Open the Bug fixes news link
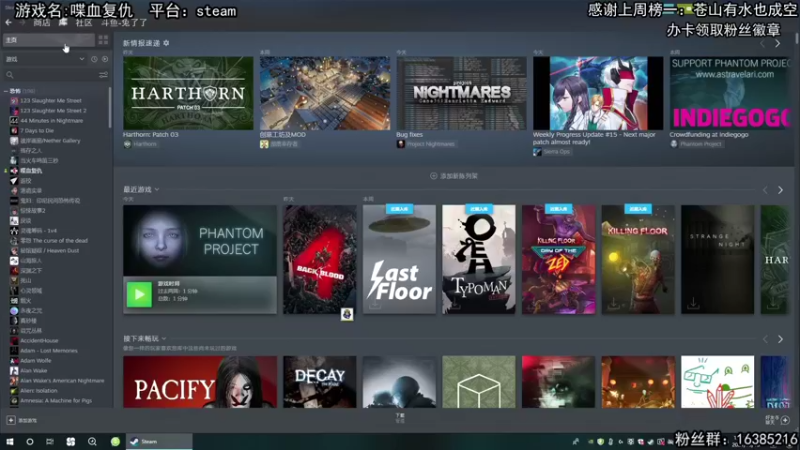 (409, 135)
